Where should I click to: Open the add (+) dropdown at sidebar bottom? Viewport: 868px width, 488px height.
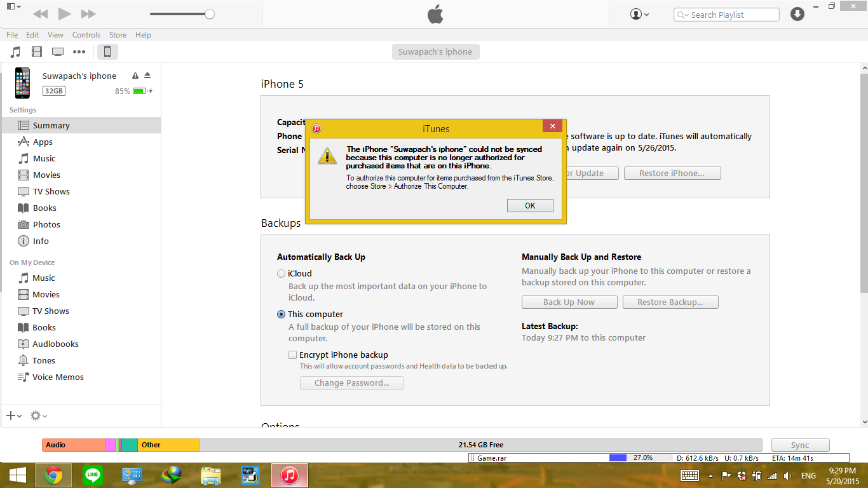pyautogui.click(x=13, y=416)
